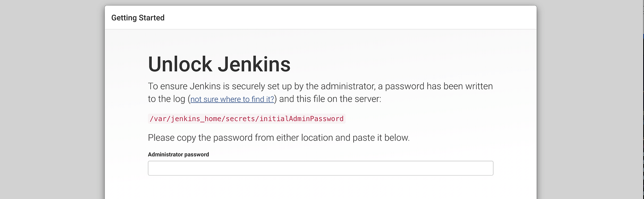Click the "Unlock" word in the heading
This screenshot has width=644, height=199.
[179, 64]
